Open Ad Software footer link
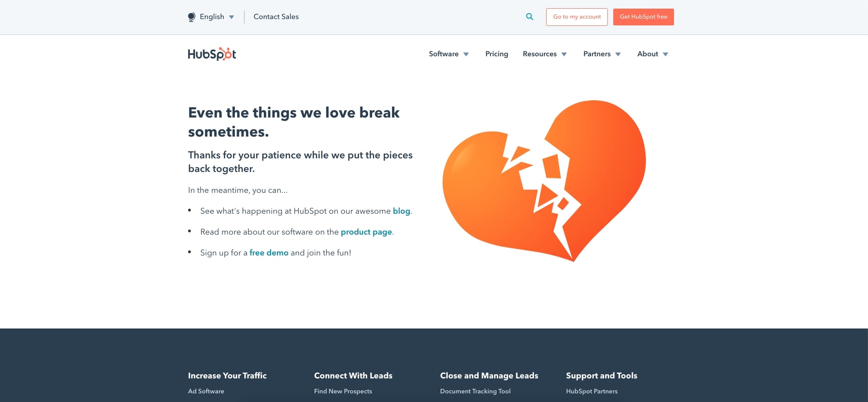This screenshot has width=868, height=402. point(206,391)
